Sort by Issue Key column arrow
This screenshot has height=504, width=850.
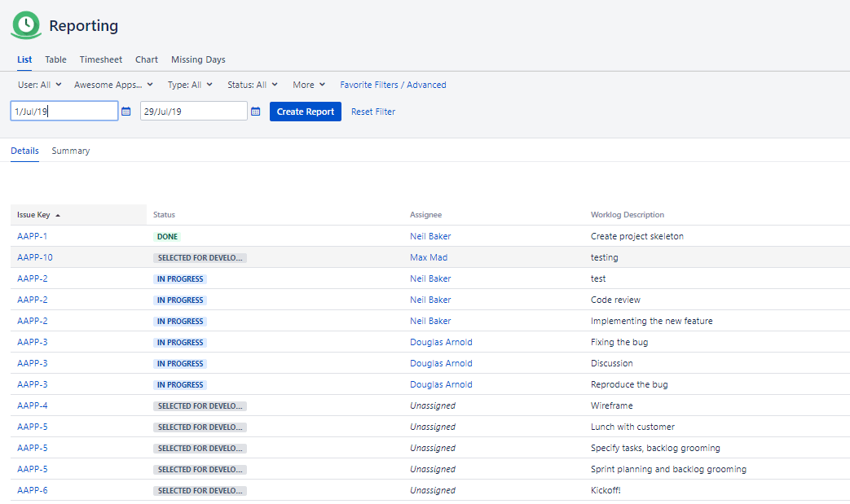58,216
